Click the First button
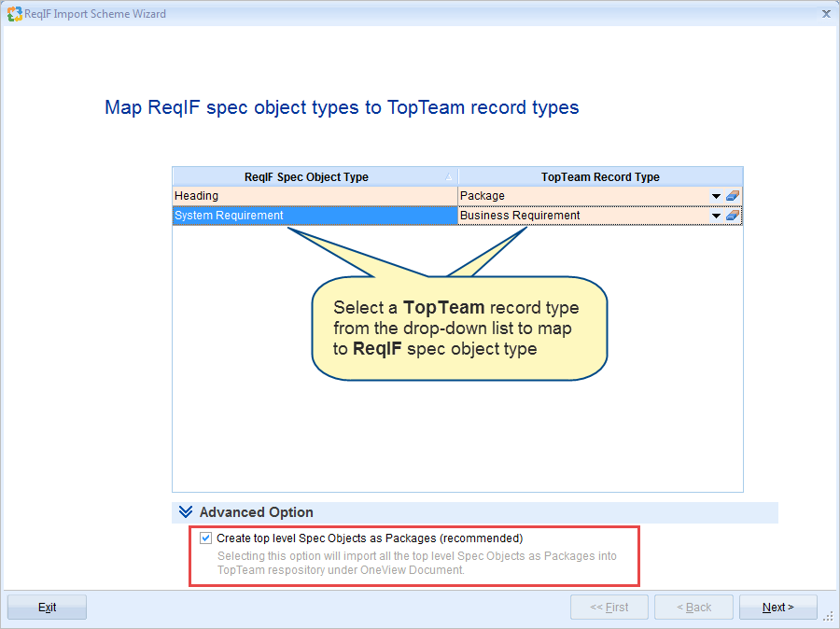This screenshot has height=629, width=840. tap(609, 607)
